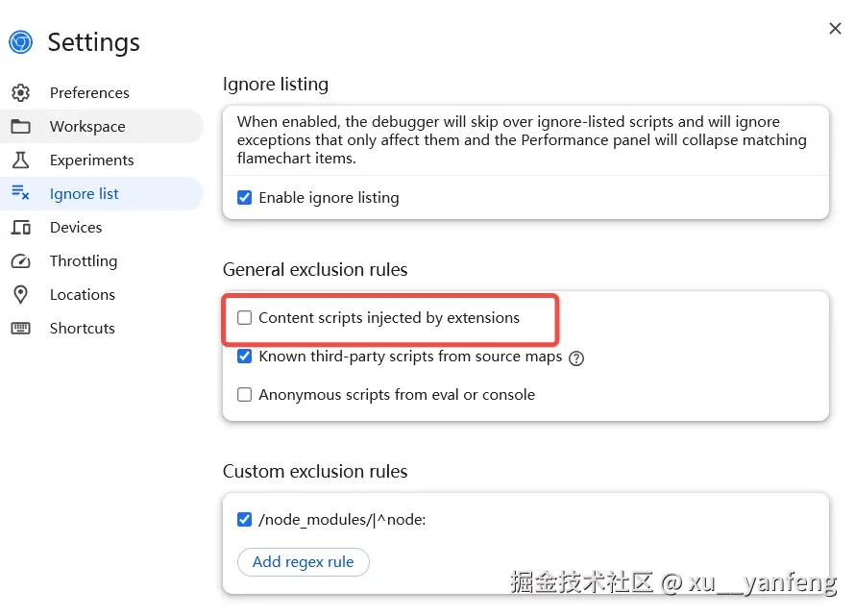Uncheck Enable ignore listing checkbox
Image resolution: width=855 pixels, height=616 pixels.
coord(244,198)
